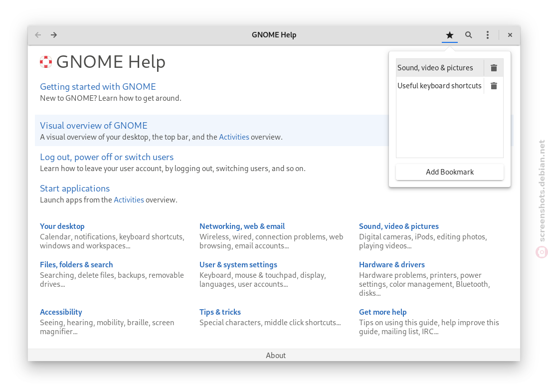Open Visual overview of GNOME

[x=94, y=126]
